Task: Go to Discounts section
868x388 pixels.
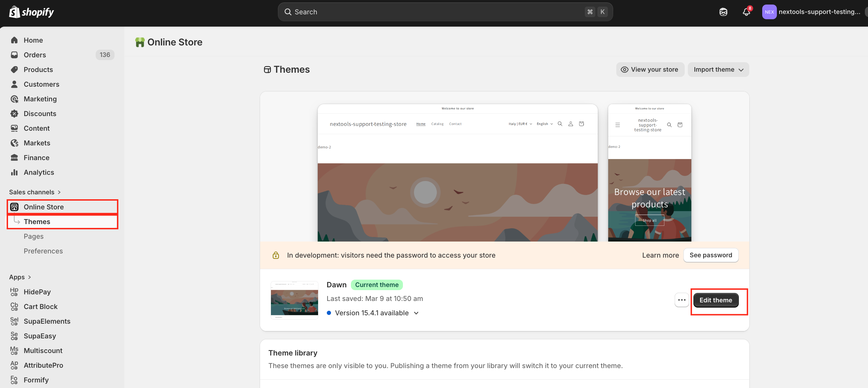Action: [40, 114]
